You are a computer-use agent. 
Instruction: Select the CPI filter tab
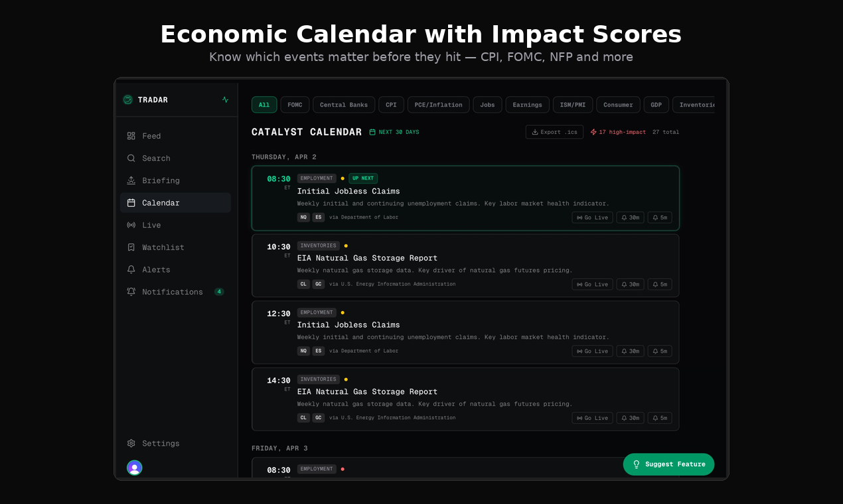point(391,105)
